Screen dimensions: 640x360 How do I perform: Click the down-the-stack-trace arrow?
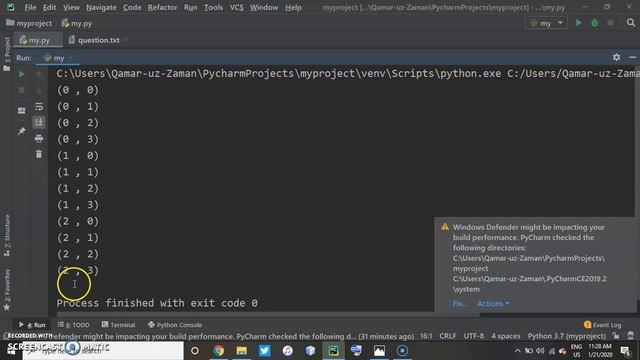(39, 90)
